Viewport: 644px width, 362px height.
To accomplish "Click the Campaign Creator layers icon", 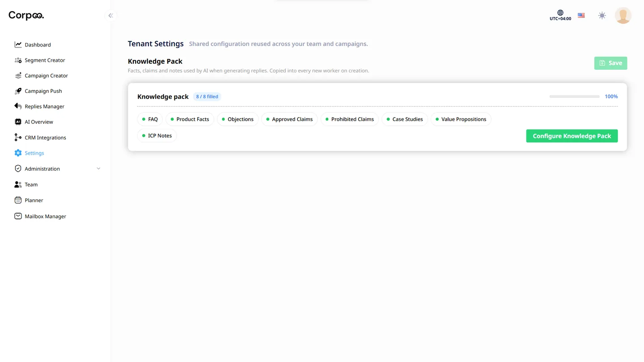I will [x=18, y=76].
